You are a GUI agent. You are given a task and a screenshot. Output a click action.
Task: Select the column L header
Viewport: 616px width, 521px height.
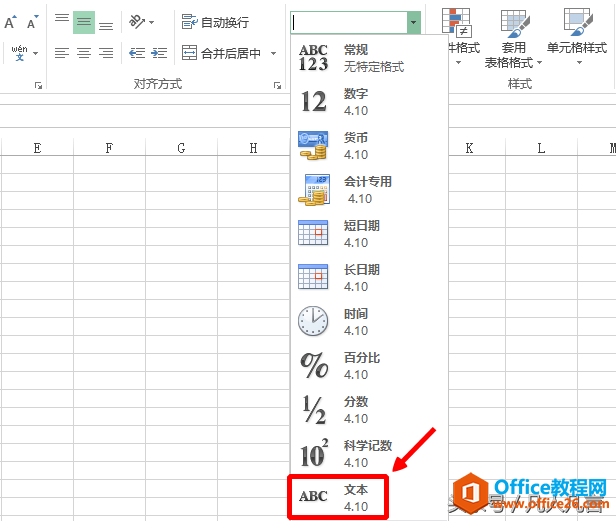click(541, 148)
